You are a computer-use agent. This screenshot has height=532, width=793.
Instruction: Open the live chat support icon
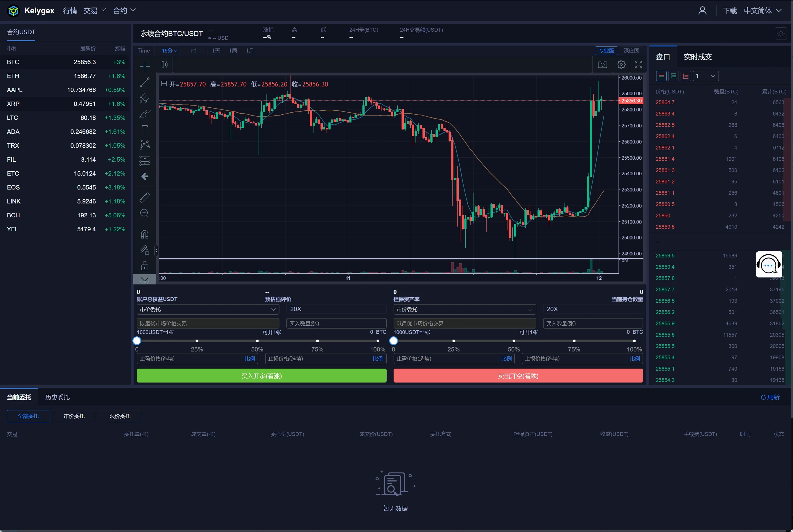pyautogui.click(x=769, y=265)
